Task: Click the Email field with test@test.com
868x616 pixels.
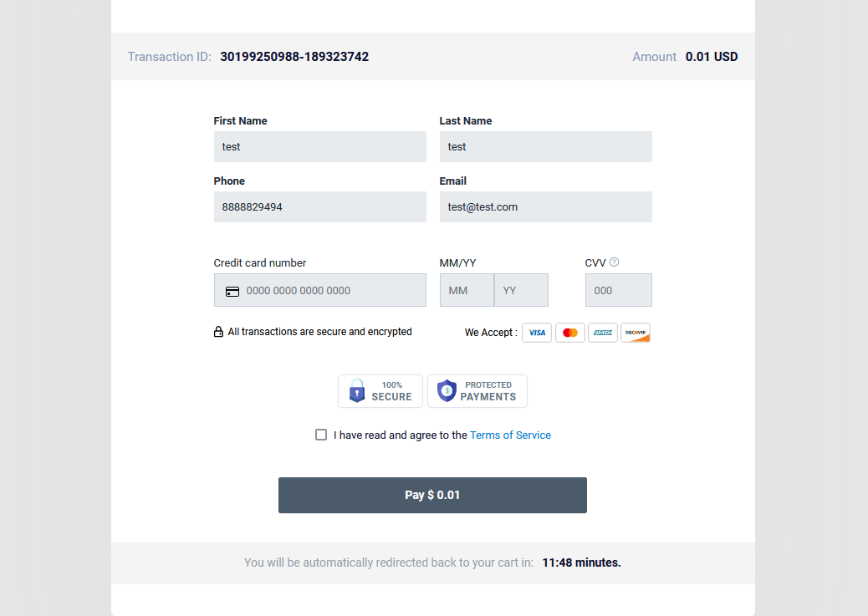Action: [546, 207]
